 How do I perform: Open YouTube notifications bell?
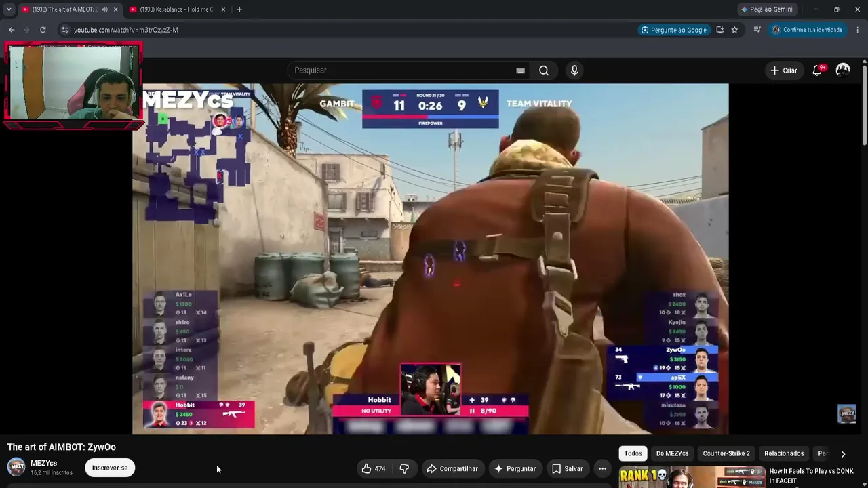pyautogui.click(x=818, y=70)
